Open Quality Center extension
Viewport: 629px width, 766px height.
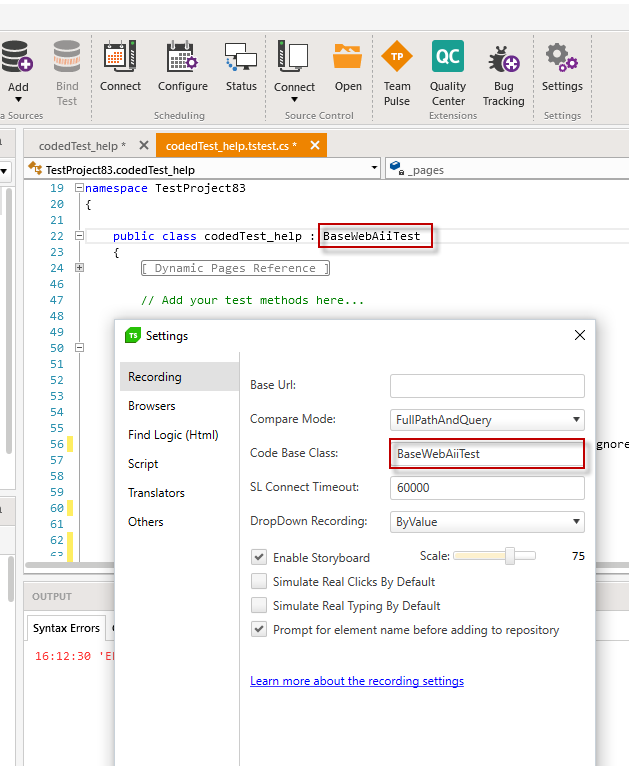447,57
